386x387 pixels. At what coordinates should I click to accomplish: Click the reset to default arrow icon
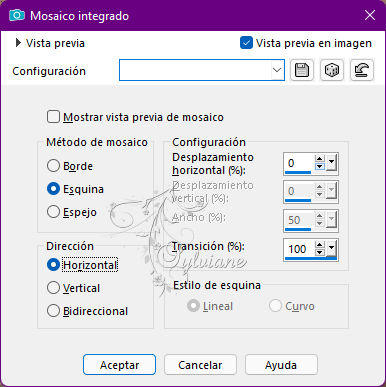point(362,70)
